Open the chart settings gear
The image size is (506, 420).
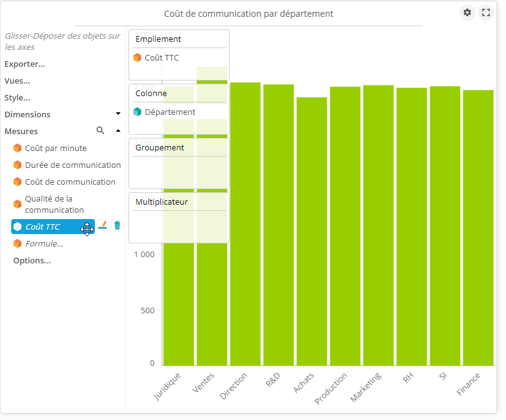[x=467, y=12]
